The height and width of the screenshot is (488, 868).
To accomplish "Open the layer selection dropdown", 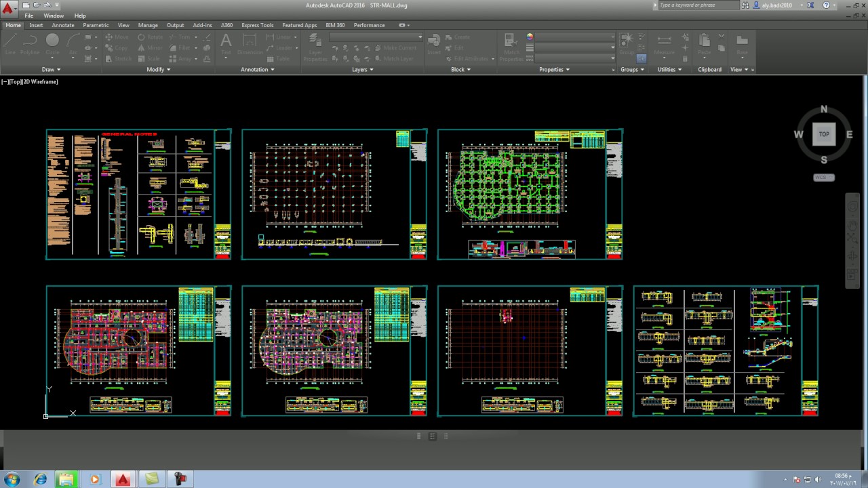I will (376, 37).
